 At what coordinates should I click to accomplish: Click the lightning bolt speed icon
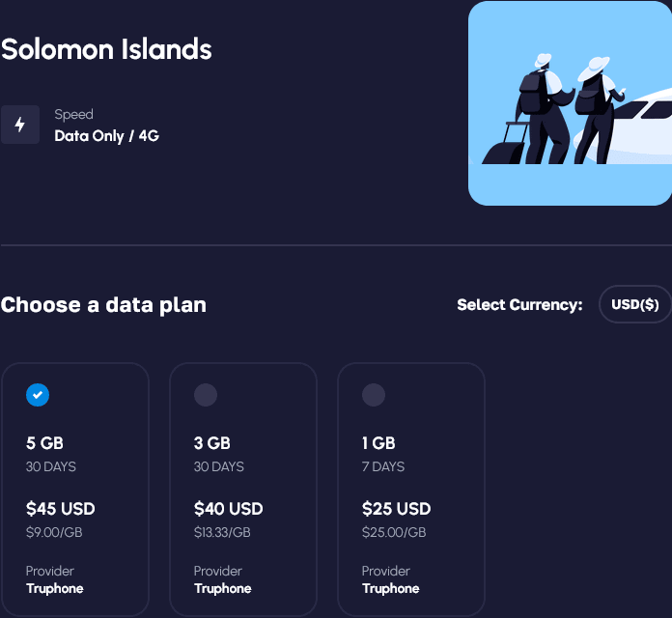coord(20,125)
